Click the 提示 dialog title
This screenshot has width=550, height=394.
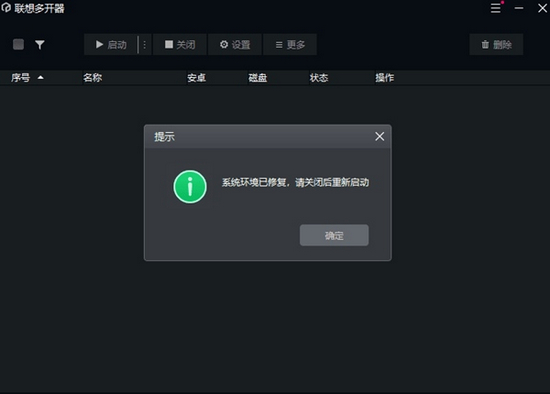pos(165,136)
